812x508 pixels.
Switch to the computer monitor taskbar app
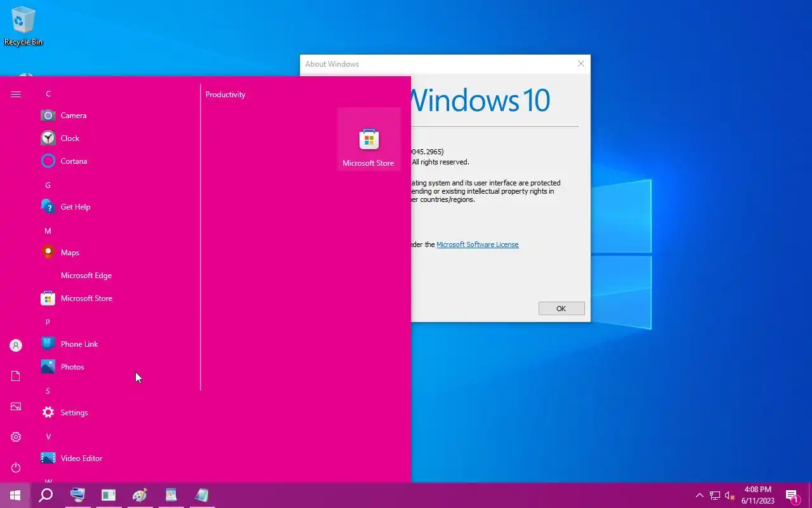click(77, 495)
